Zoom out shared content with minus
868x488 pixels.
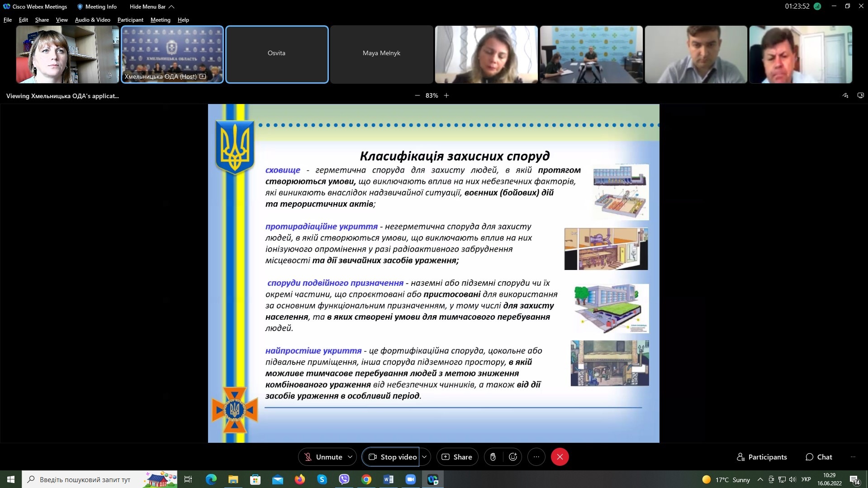coord(417,95)
